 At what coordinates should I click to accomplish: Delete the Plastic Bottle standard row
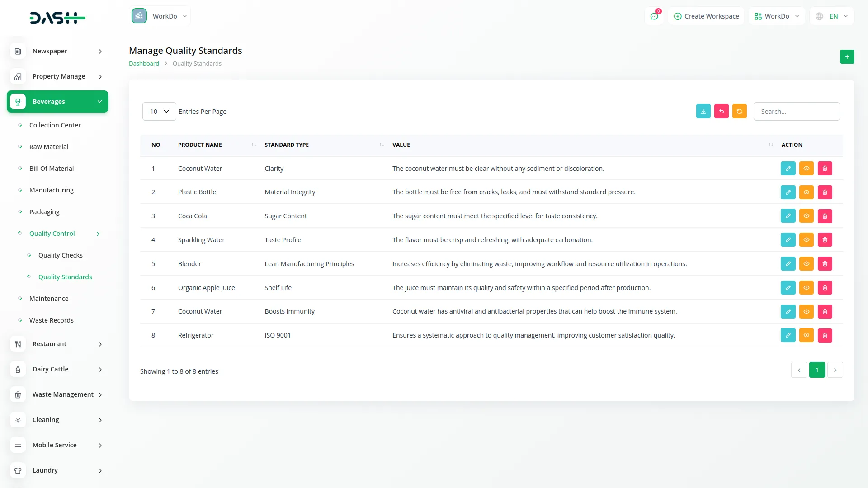tap(825, 192)
